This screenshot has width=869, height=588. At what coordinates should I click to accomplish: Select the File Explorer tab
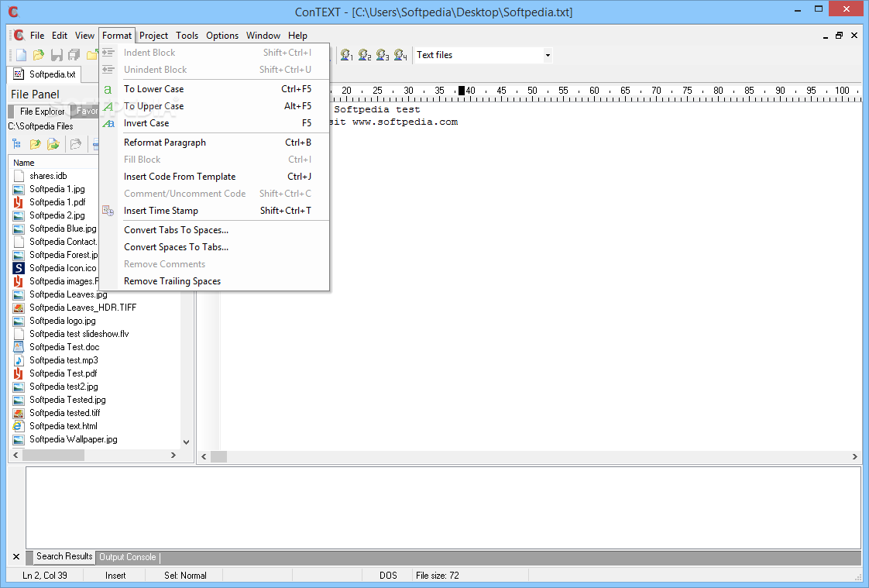(x=40, y=112)
